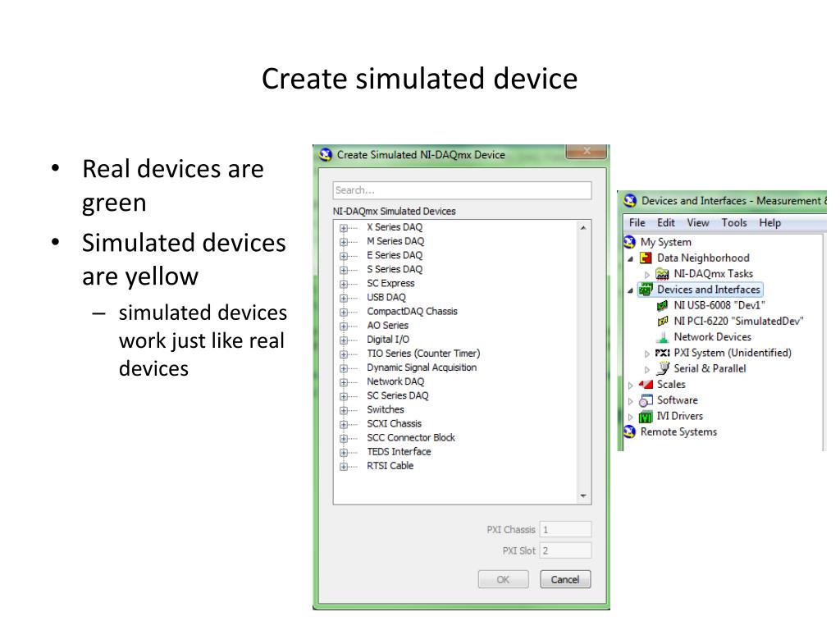Expand the NI-DAQmx Tasks arrow
840x630 pixels.
tap(647, 274)
